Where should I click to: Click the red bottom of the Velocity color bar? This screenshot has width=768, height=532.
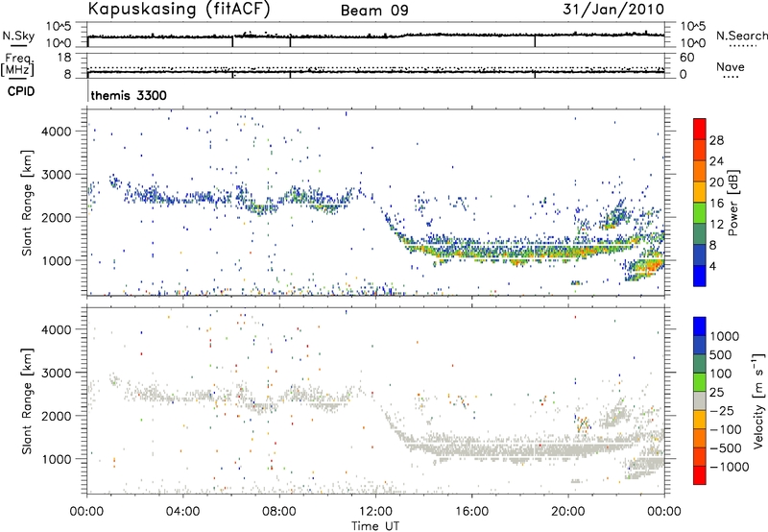point(700,475)
